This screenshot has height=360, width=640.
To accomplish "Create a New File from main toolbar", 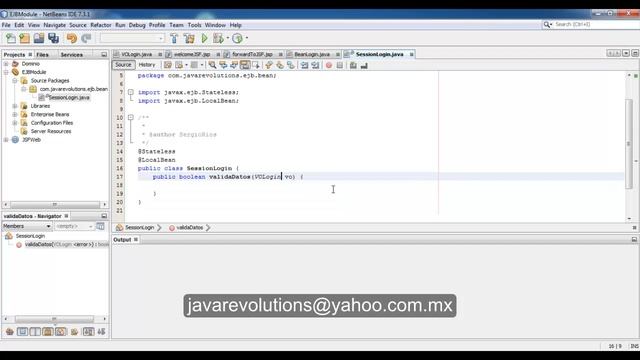I will click(11, 38).
